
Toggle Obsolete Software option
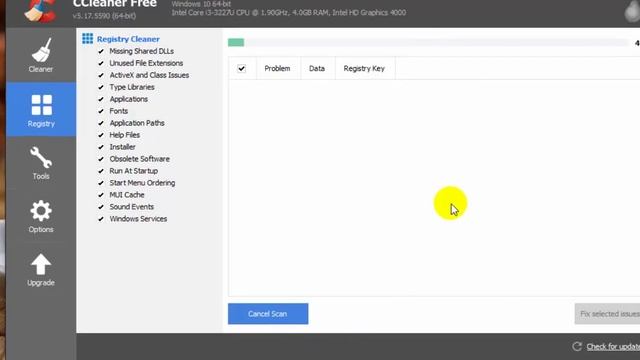pos(101,159)
